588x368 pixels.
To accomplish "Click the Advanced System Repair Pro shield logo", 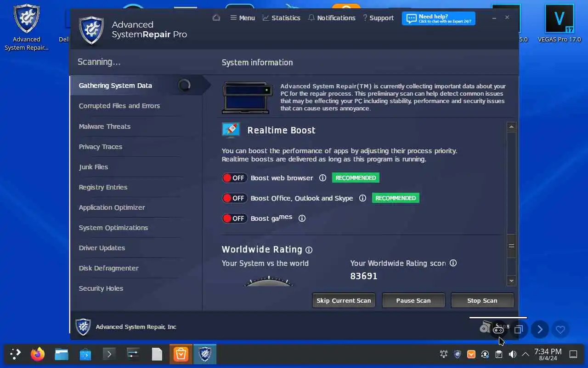I will 91,30.
